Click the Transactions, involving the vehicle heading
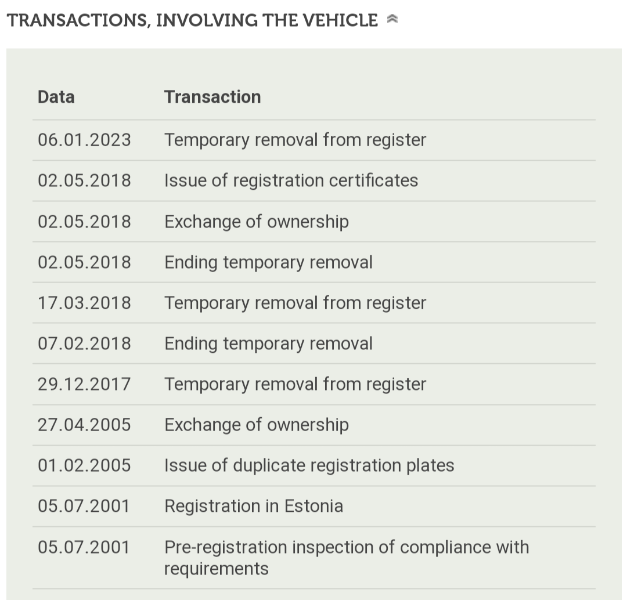This screenshot has width=627, height=600. point(192,20)
